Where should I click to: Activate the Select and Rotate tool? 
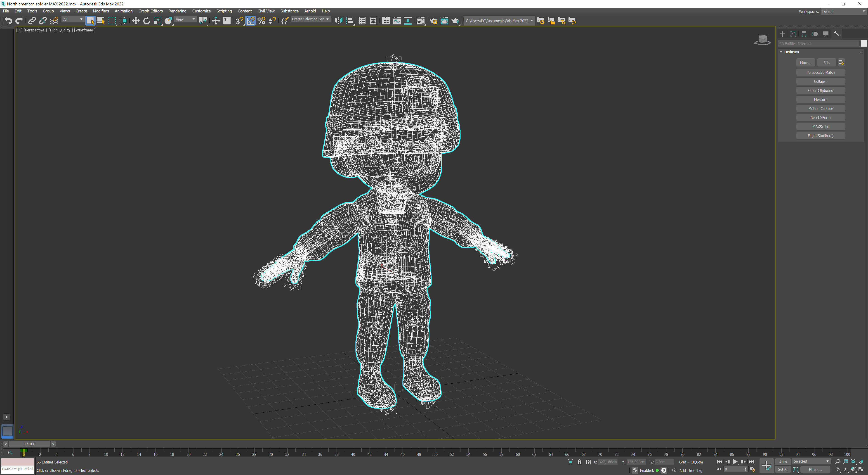(146, 21)
